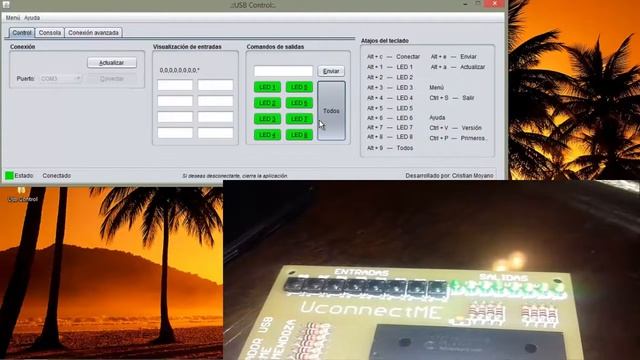Click the 'Alt + c — Conectar' shortcut line

click(x=393, y=57)
